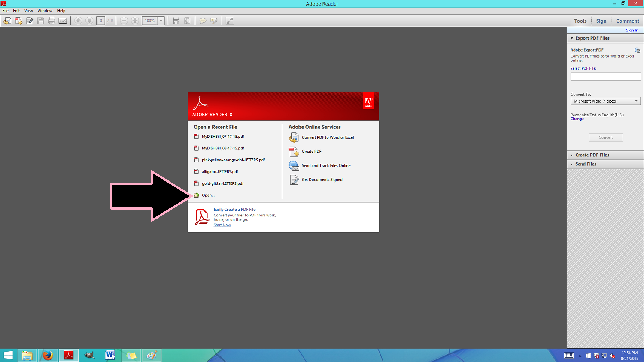The image size is (644, 362).
Task: Switch to the Tools pane tab
Action: point(580,21)
